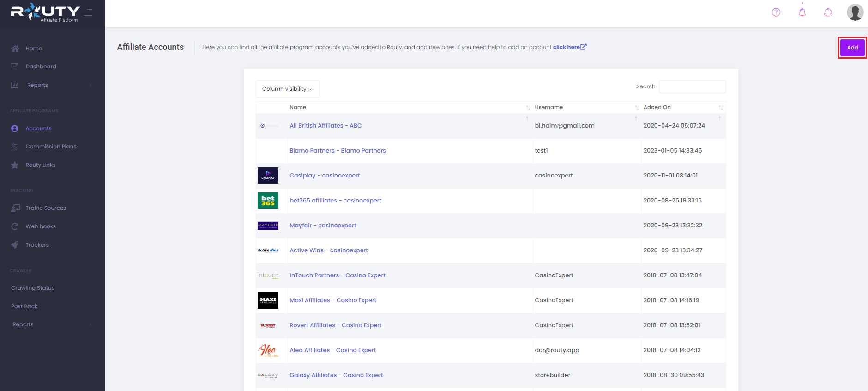The image size is (868, 391).
Task: Click the Traffic Sources icon
Action: tap(15, 208)
